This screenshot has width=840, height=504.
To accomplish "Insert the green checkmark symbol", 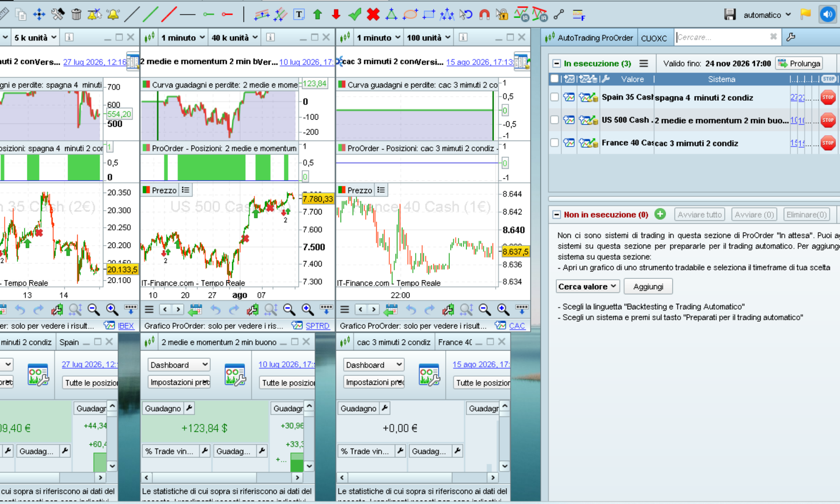I will pos(355,15).
